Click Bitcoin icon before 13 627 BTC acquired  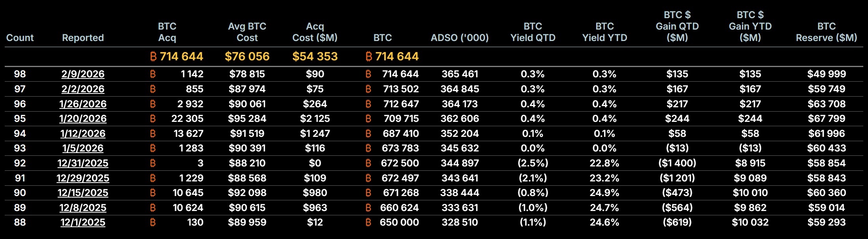[x=153, y=134]
